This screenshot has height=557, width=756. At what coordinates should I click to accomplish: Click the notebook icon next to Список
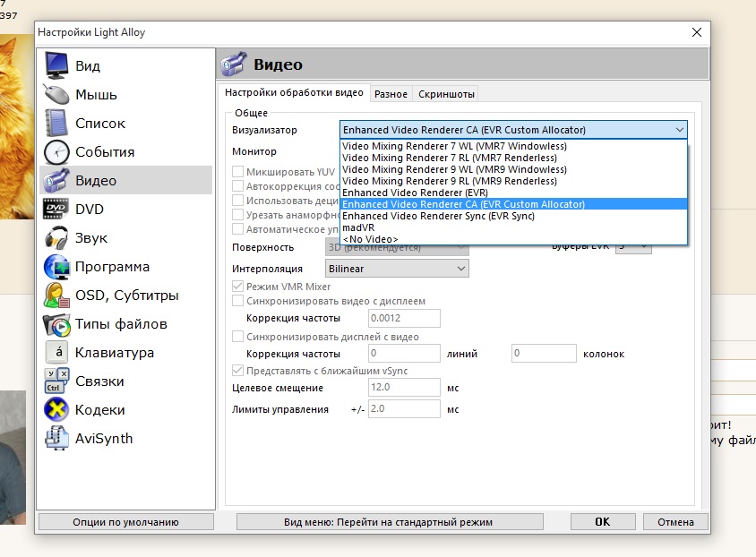(56, 123)
